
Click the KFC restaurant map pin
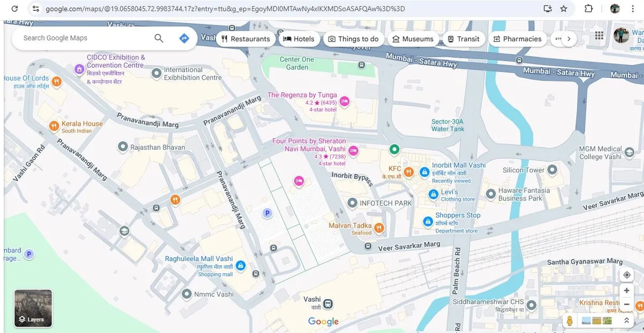click(x=408, y=172)
